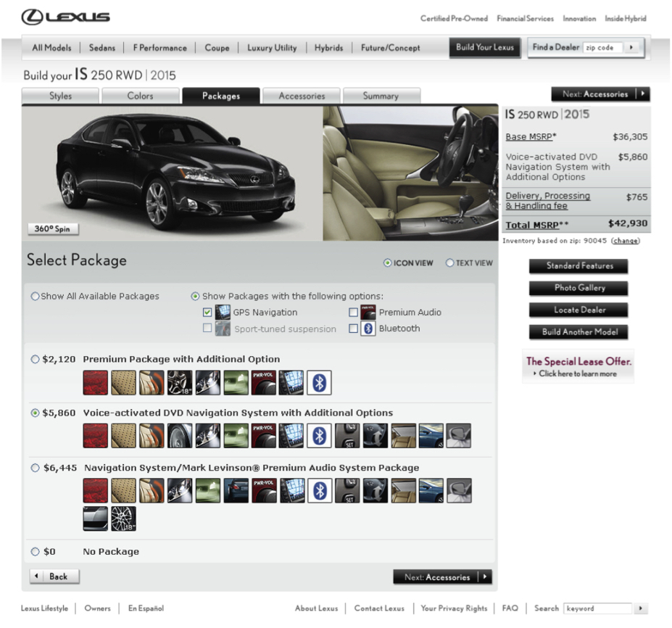Open the Hybrids menu
Image resolution: width=672 pixels, height=628 pixels.
[x=328, y=48]
